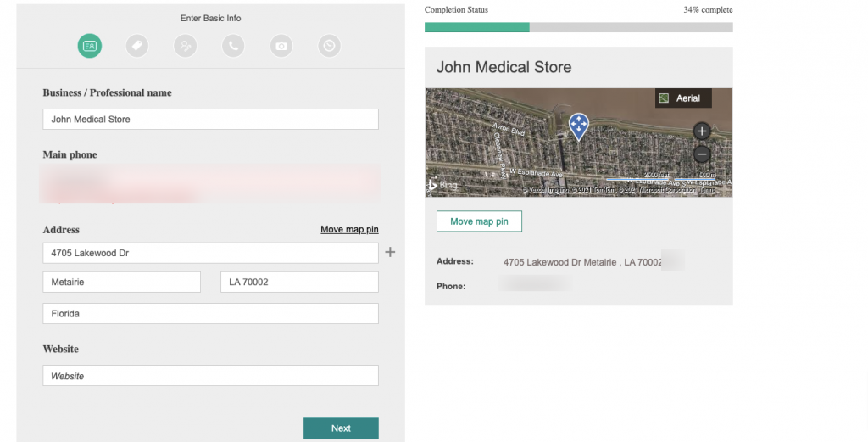868x442 pixels.
Task: Add another address line with plus icon
Action: [x=390, y=252]
